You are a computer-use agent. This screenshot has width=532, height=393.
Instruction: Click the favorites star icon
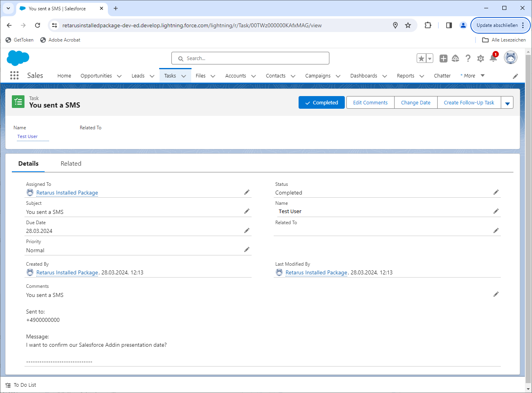point(421,59)
